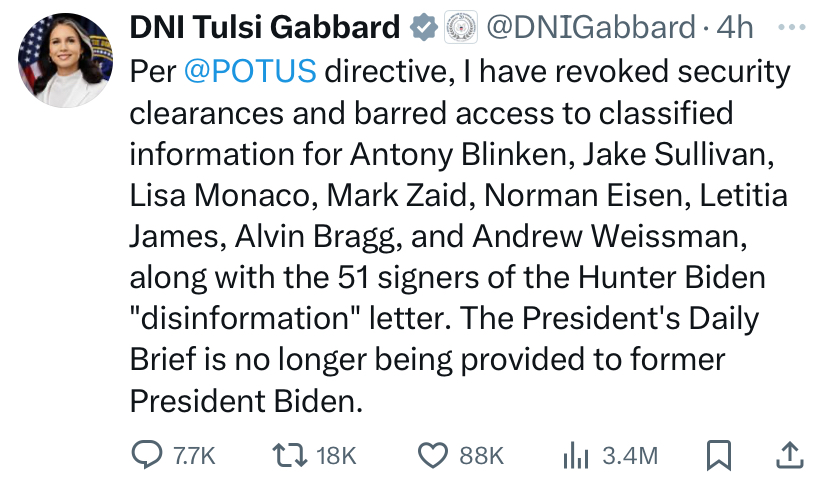This screenshot has height=484, width=828.
Task: Open Tulsi Gabbard's profile picture
Action: point(65,61)
